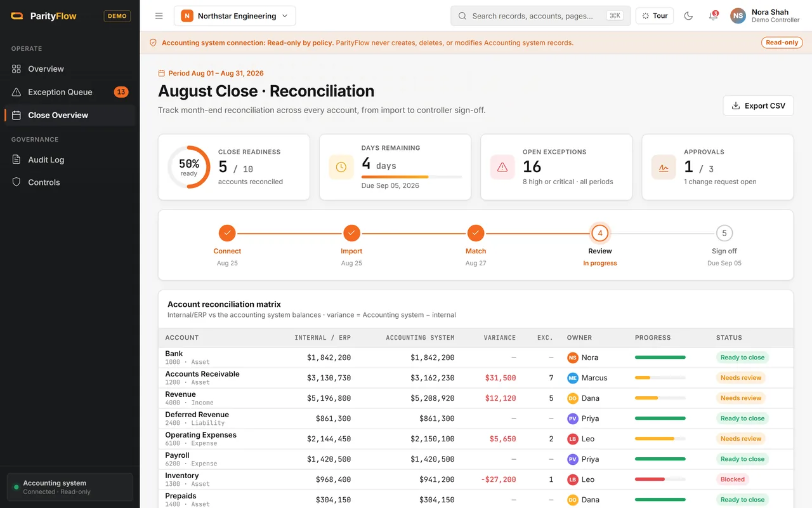Sort by the Status column header

[729, 338]
